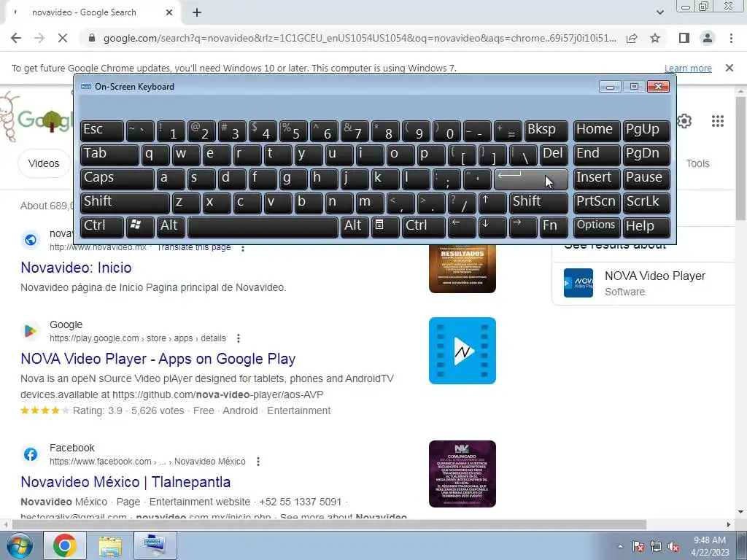Toggle the right Shift key
Screen dimensions: 747x560
click(x=538, y=203)
